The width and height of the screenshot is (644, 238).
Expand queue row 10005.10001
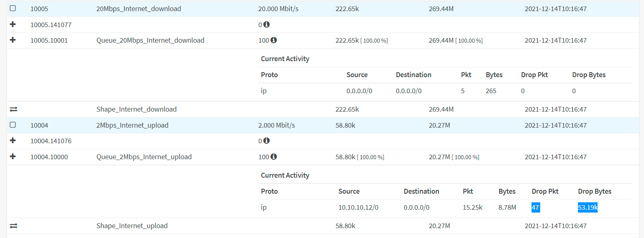[13, 40]
